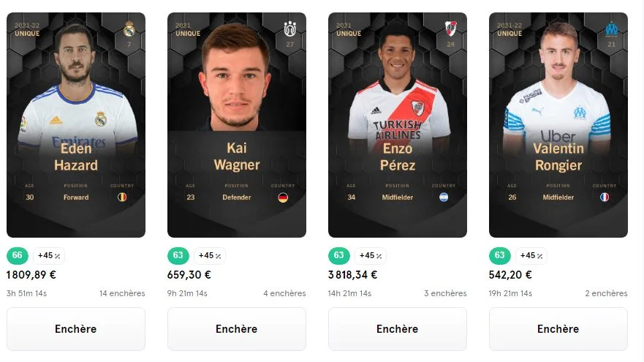Click the 14 enchères bid count
This screenshot has width=644, height=362.
coord(122,293)
